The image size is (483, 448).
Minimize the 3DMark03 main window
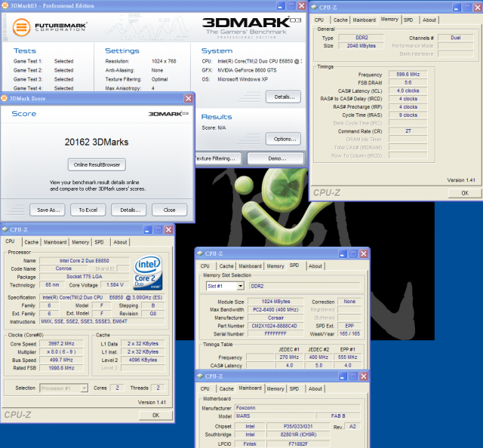coord(281,5)
